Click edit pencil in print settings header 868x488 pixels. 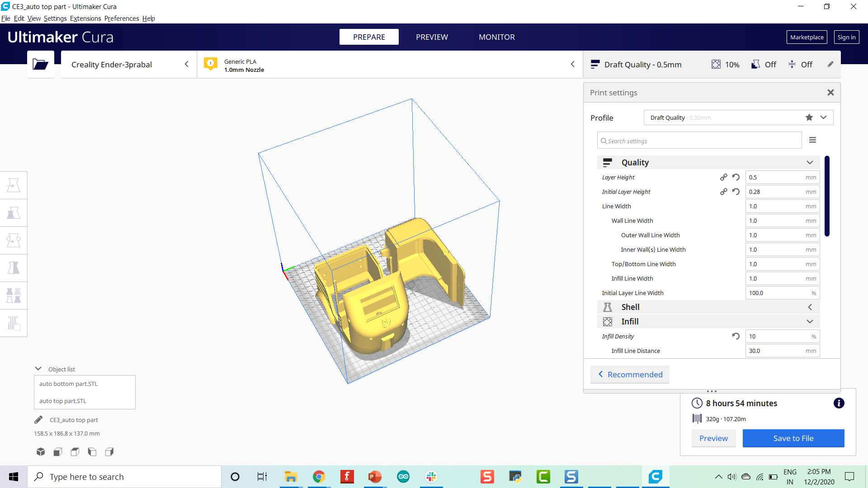pos(830,64)
